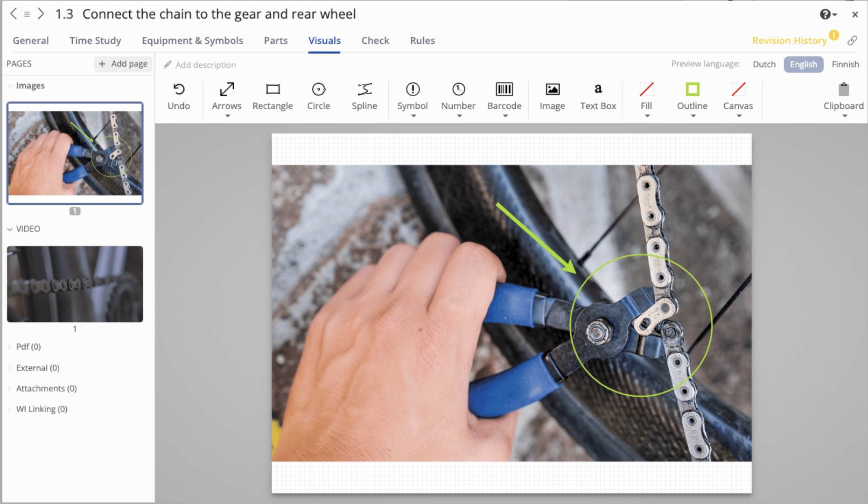The height and width of the screenshot is (504, 868).
Task: Collapse the Images section
Action: click(x=9, y=85)
